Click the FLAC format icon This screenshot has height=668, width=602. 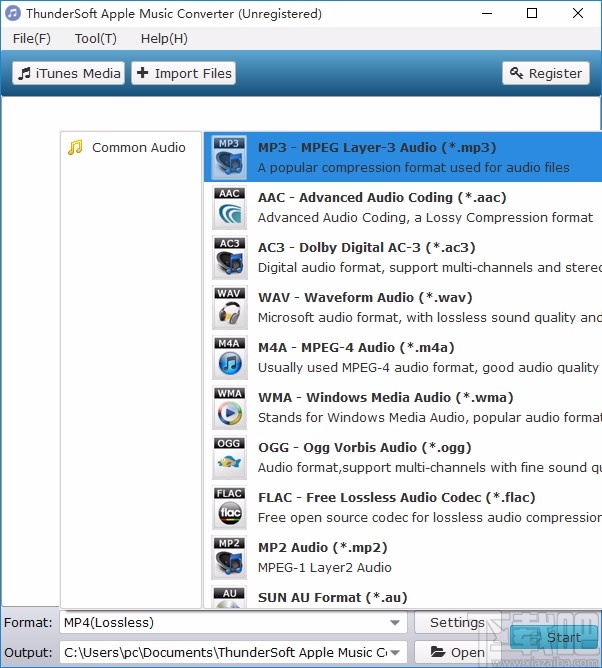point(229,507)
